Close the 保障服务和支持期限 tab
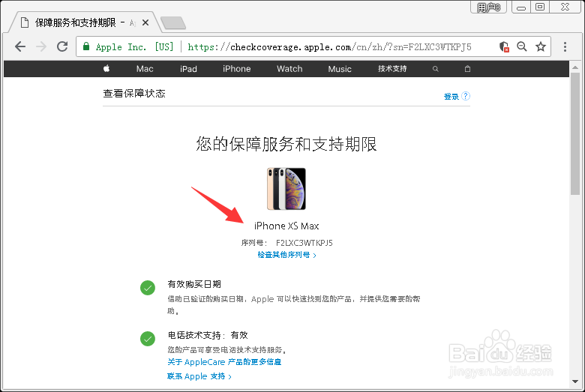Screen dimensions: 585x392 click(x=145, y=22)
